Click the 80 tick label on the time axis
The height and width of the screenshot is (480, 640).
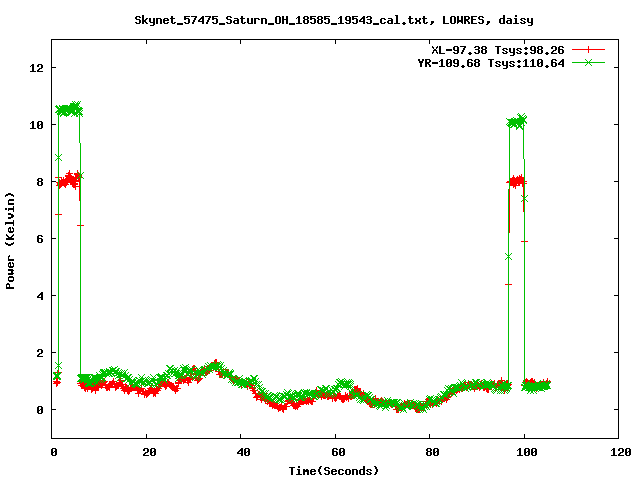pos(430,451)
